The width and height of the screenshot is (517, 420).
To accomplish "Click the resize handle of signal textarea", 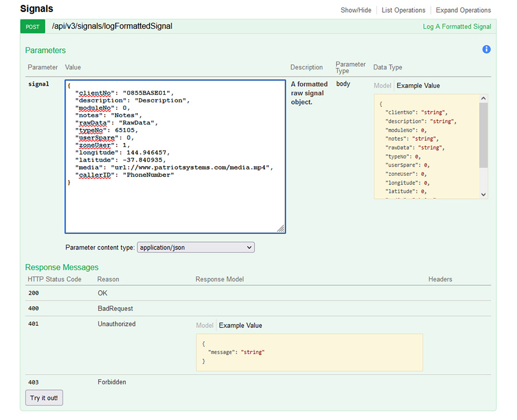I will click(x=280, y=229).
